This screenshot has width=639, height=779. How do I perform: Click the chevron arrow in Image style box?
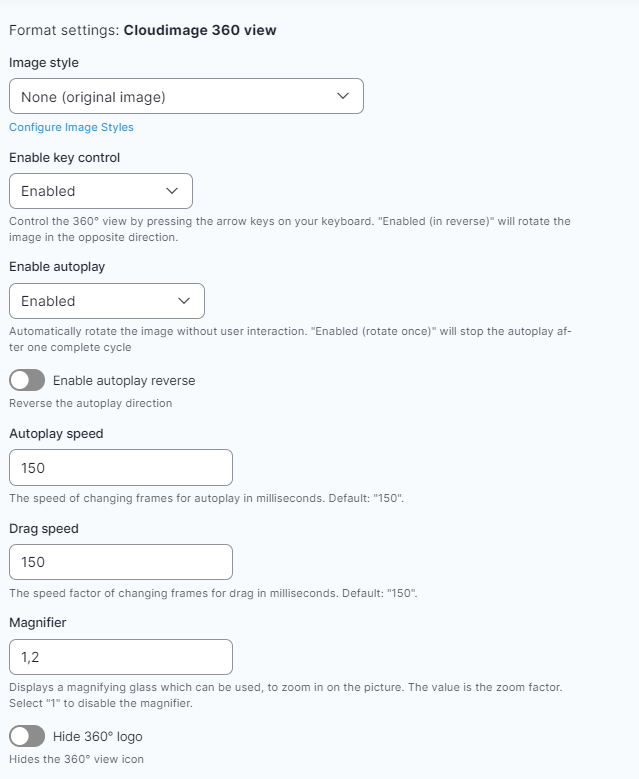343,97
